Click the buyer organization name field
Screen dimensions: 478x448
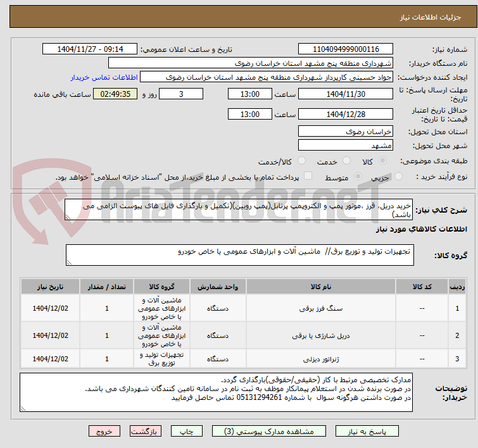[x=251, y=63]
